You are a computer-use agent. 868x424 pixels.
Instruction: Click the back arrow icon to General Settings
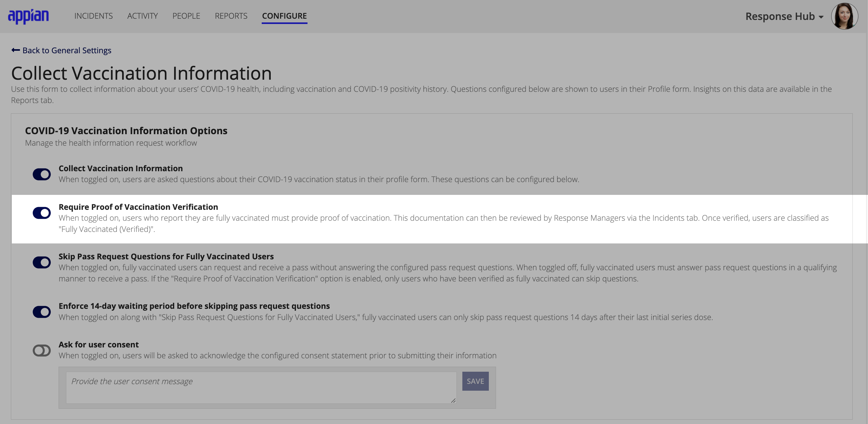pos(15,50)
